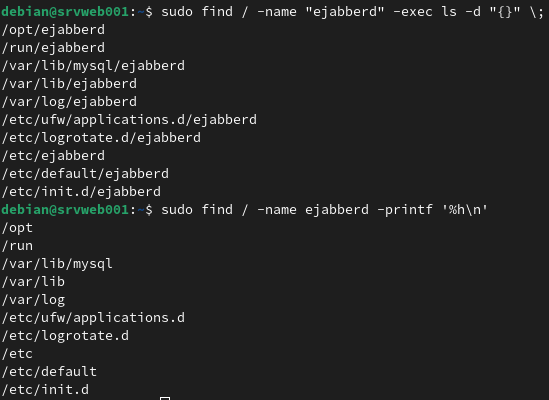Click the /run/ejabberd path text

pos(53,48)
